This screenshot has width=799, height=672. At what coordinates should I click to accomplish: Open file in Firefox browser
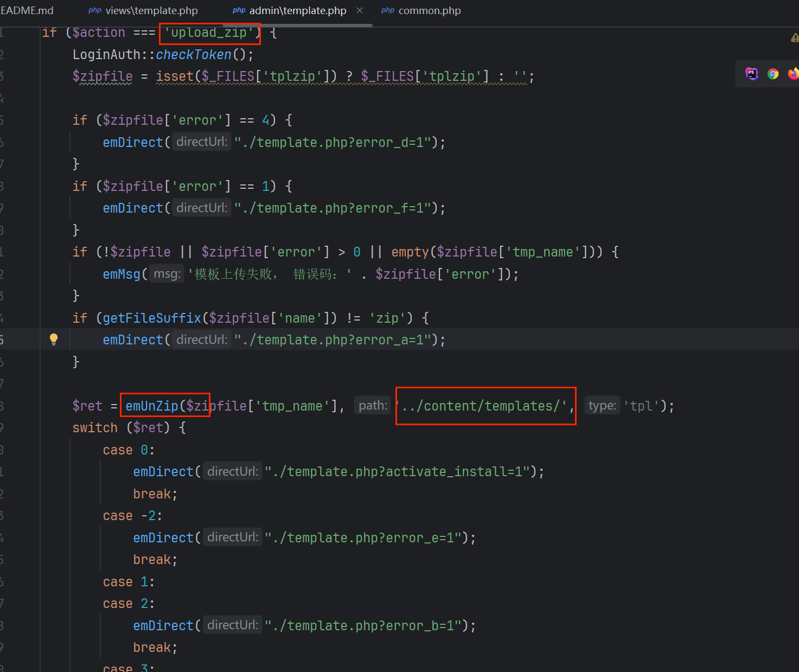tap(793, 74)
